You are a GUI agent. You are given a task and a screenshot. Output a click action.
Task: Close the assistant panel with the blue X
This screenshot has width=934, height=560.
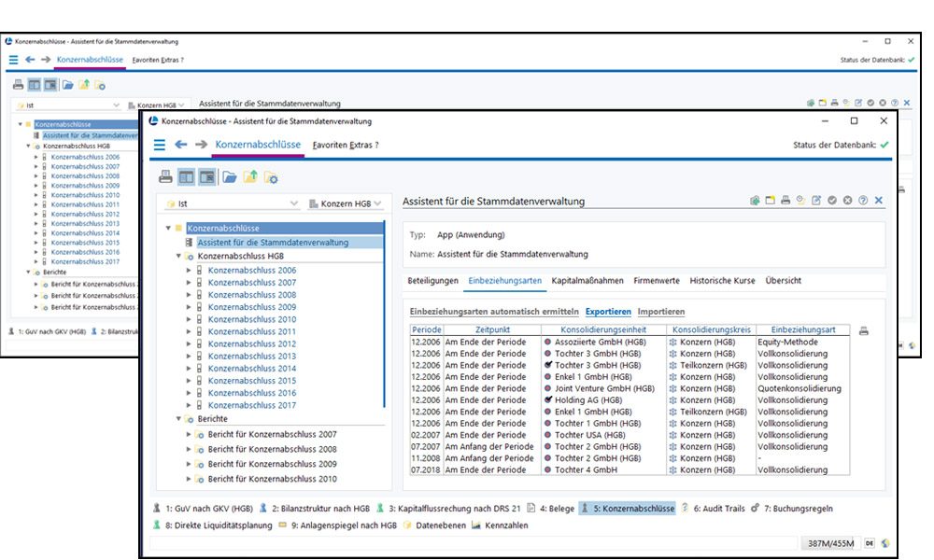(x=879, y=201)
